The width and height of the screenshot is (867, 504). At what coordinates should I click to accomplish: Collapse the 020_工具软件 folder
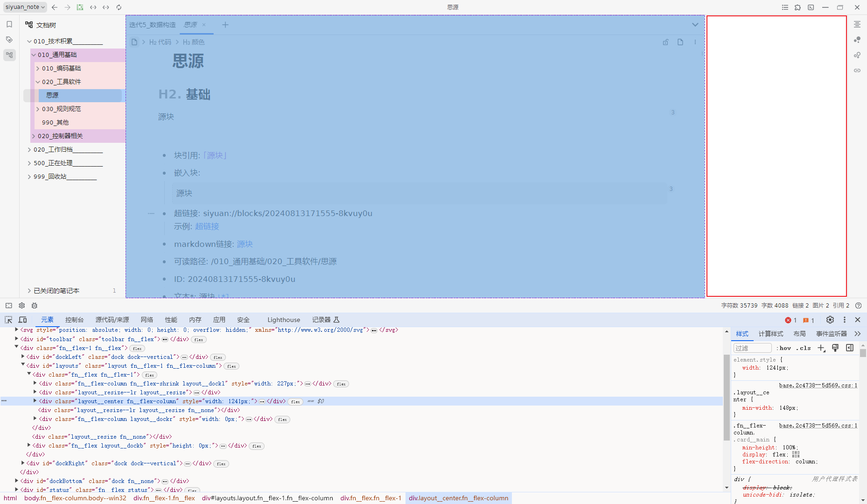point(38,82)
